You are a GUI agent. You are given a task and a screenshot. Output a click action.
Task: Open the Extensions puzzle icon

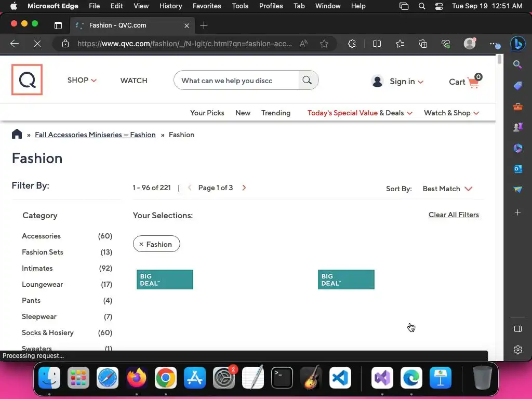(352, 44)
